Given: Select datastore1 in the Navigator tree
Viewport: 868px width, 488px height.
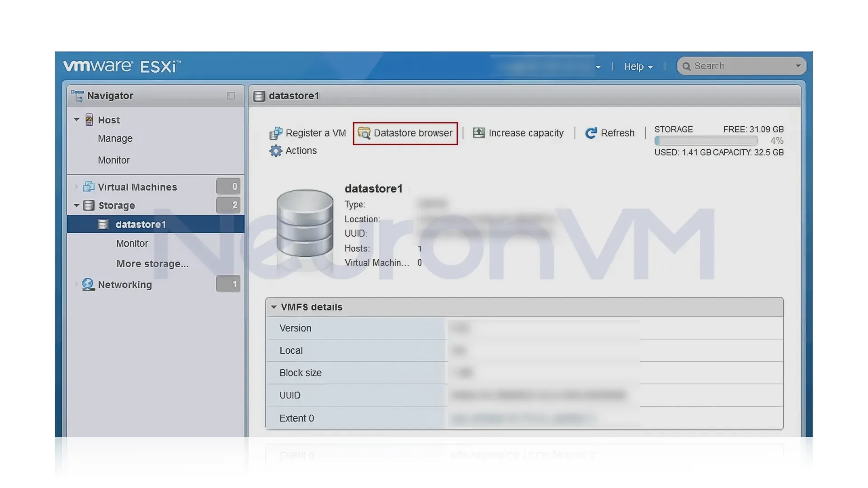Looking at the screenshot, I should [x=156, y=225].
